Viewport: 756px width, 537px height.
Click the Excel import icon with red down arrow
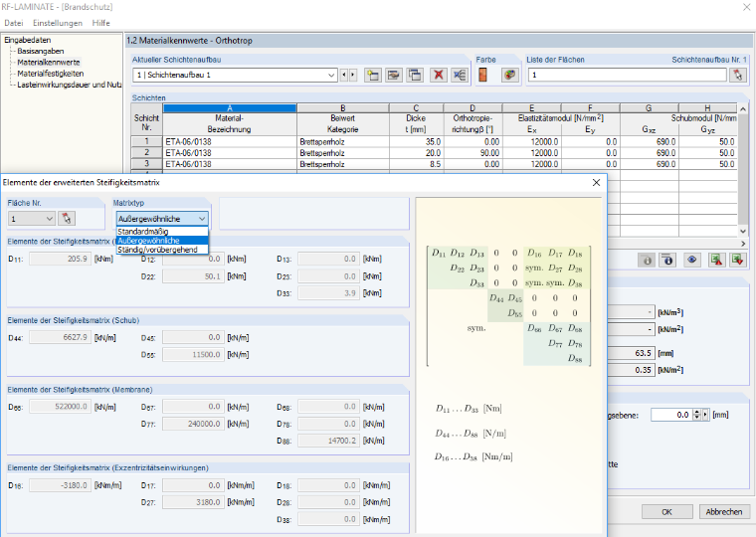(737, 261)
